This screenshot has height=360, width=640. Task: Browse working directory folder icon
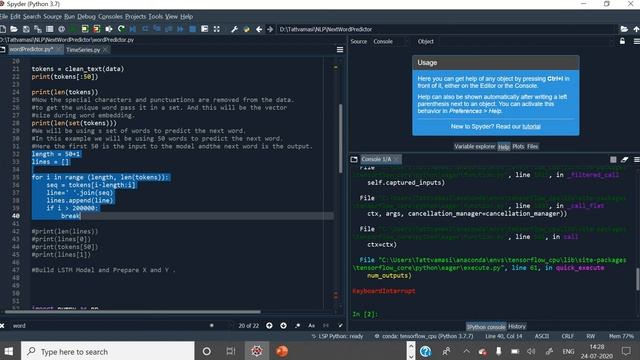624,29
